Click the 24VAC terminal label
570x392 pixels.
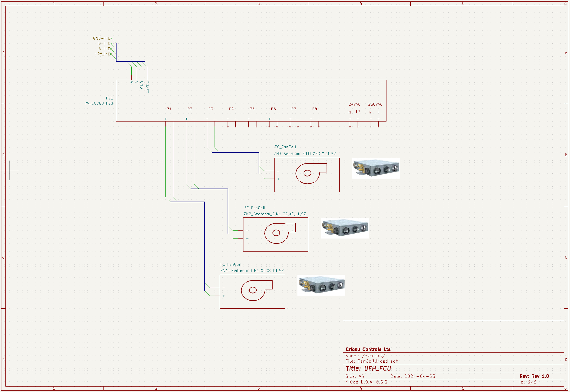pyautogui.click(x=354, y=104)
